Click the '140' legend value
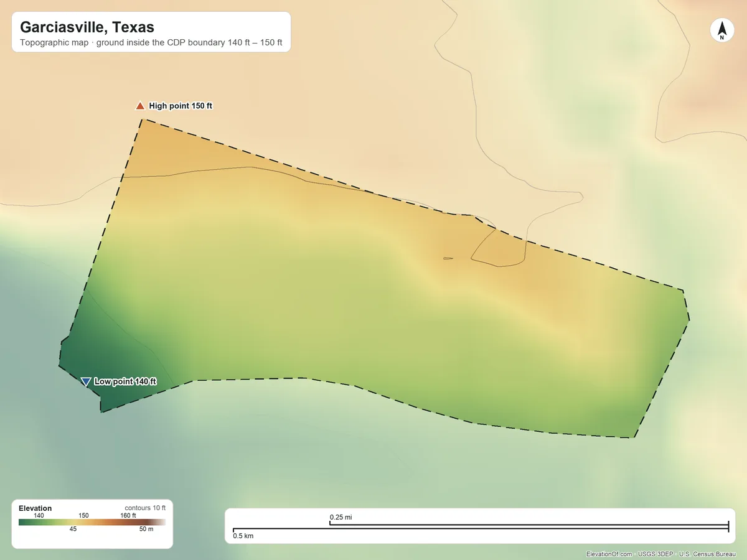747x560 pixels. tap(39, 515)
